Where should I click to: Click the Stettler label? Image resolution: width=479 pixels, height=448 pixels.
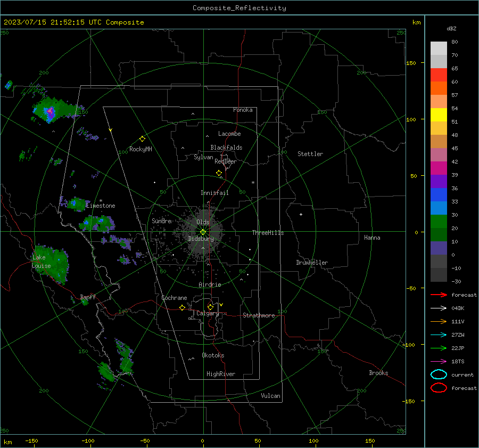point(310,154)
